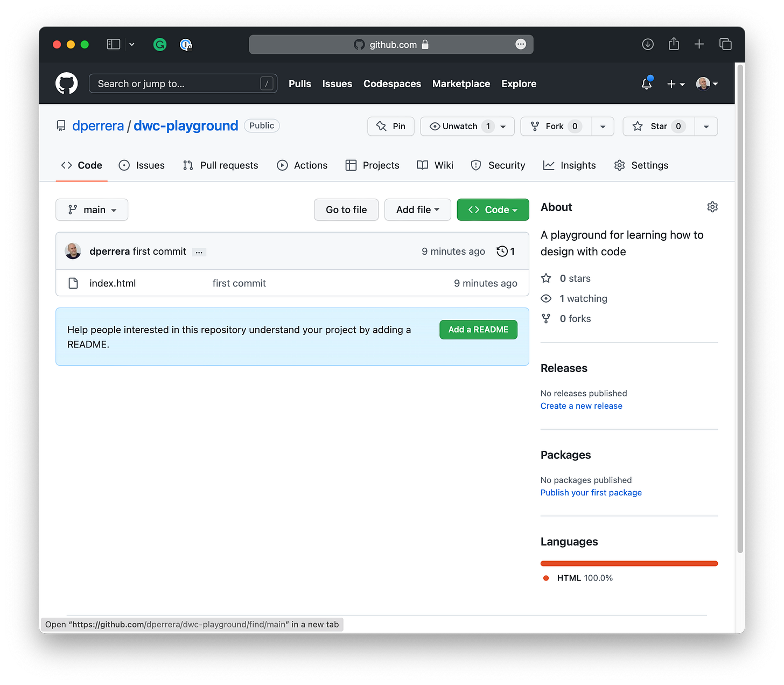
Task: Open Create a new release link
Action: (x=582, y=406)
